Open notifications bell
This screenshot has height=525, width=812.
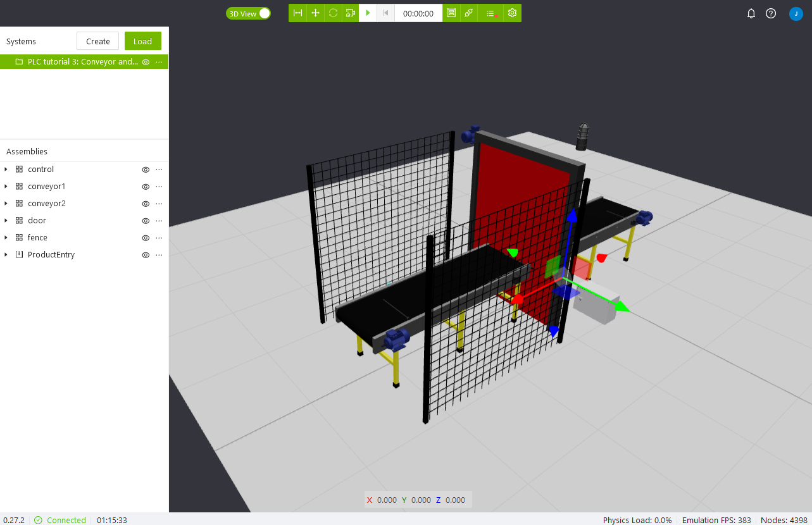pyautogui.click(x=751, y=13)
